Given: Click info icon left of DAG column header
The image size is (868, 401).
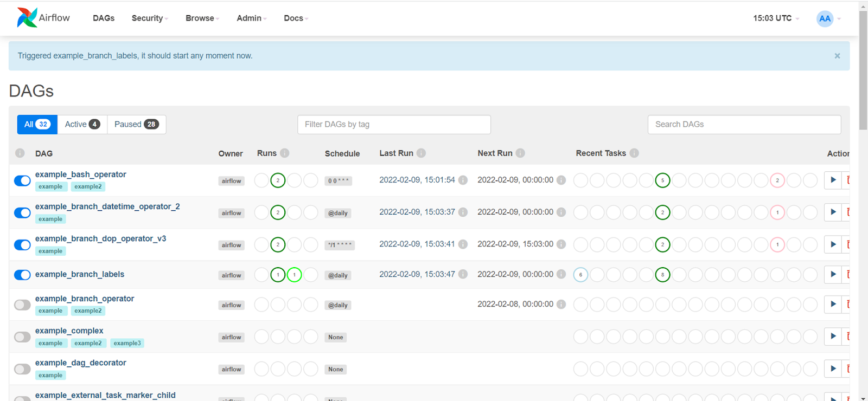Looking at the screenshot, I should click(20, 153).
